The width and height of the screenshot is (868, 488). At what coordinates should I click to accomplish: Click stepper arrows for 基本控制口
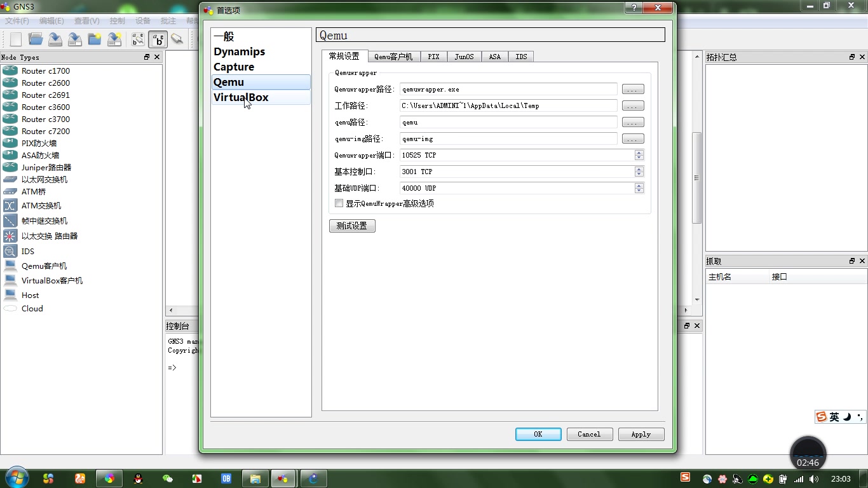coord(639,172)
